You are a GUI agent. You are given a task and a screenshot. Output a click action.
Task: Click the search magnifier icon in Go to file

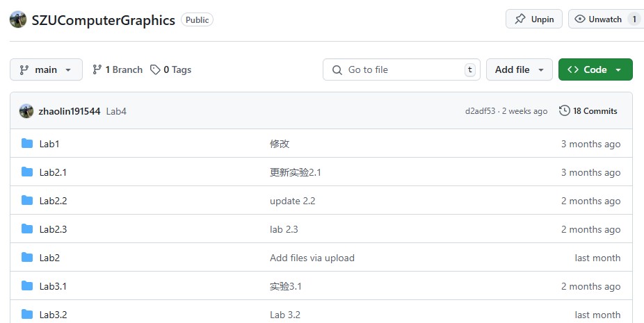coord(337,69)
